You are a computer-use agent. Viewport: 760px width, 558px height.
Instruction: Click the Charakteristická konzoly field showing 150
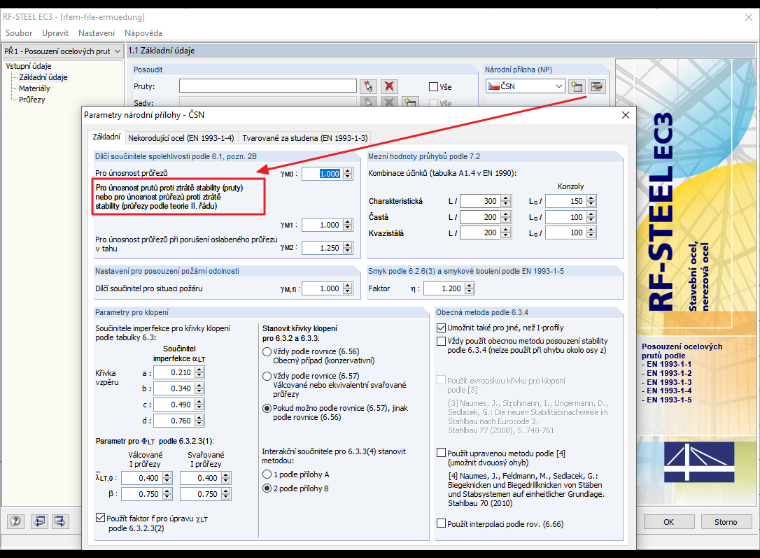coord(566,201)
